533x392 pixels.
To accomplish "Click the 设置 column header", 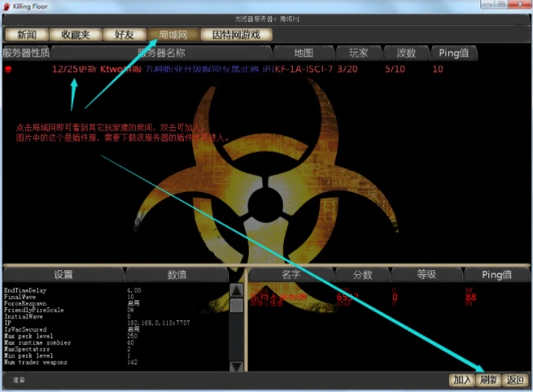I will click(x=63, y=274).
